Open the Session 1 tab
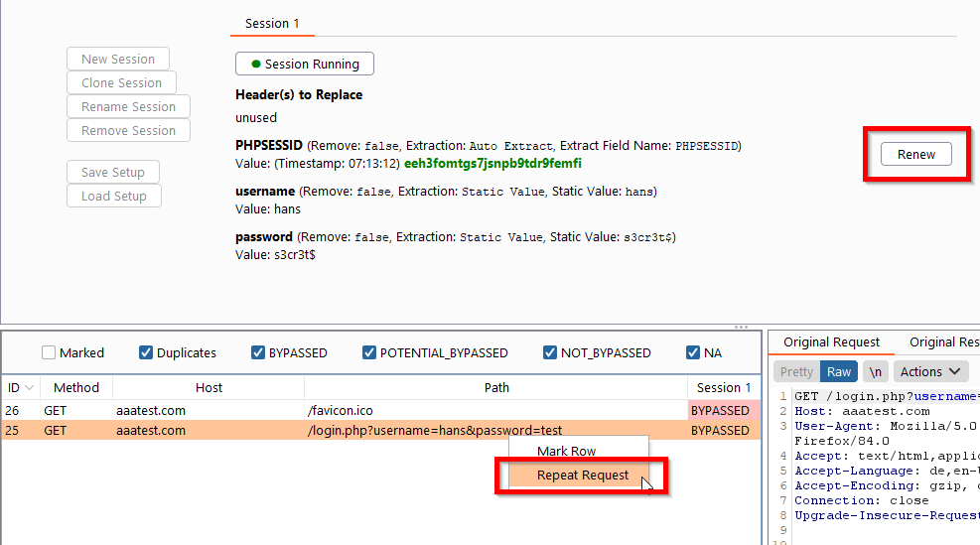Viewport: 980px width, 545px height. pyautogui.click(x=272, y=23)
